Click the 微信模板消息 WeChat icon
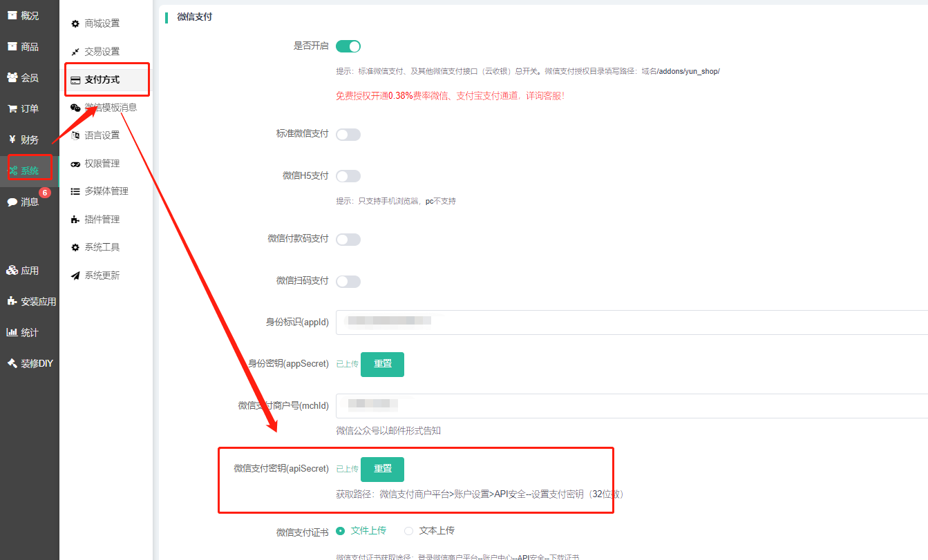928x560 pixels. click(x=75, y=108)
